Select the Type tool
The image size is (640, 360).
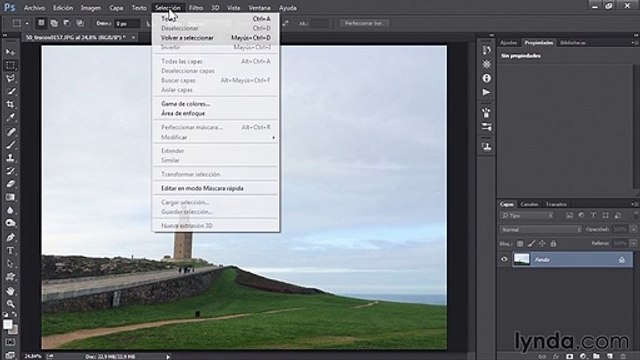coord(11,250)
